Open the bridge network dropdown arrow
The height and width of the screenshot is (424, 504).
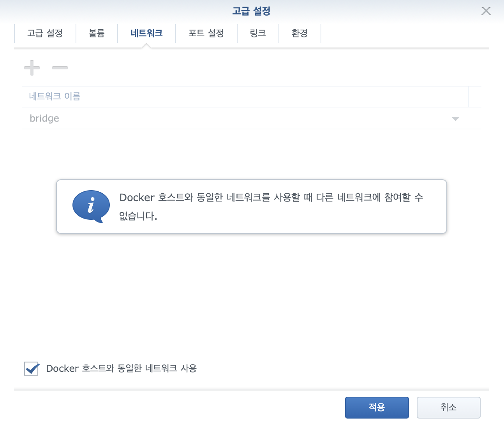click(455, 118)
